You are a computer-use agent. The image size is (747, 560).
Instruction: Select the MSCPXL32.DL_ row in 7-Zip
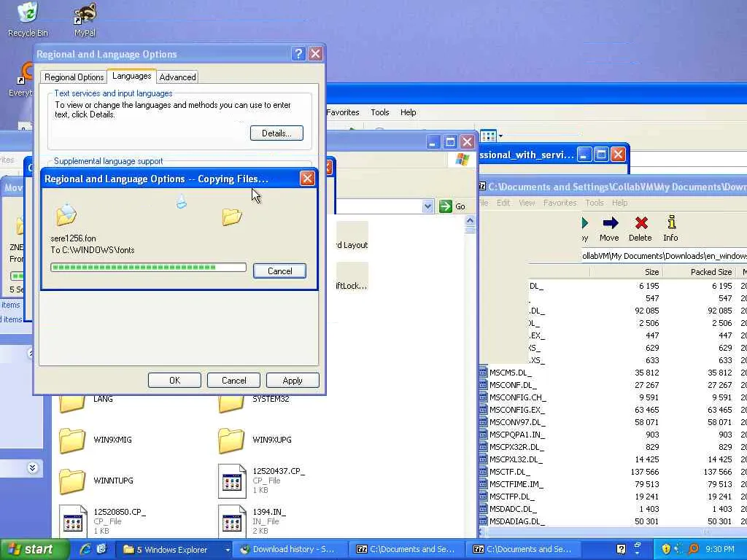[x=612, y=459]
